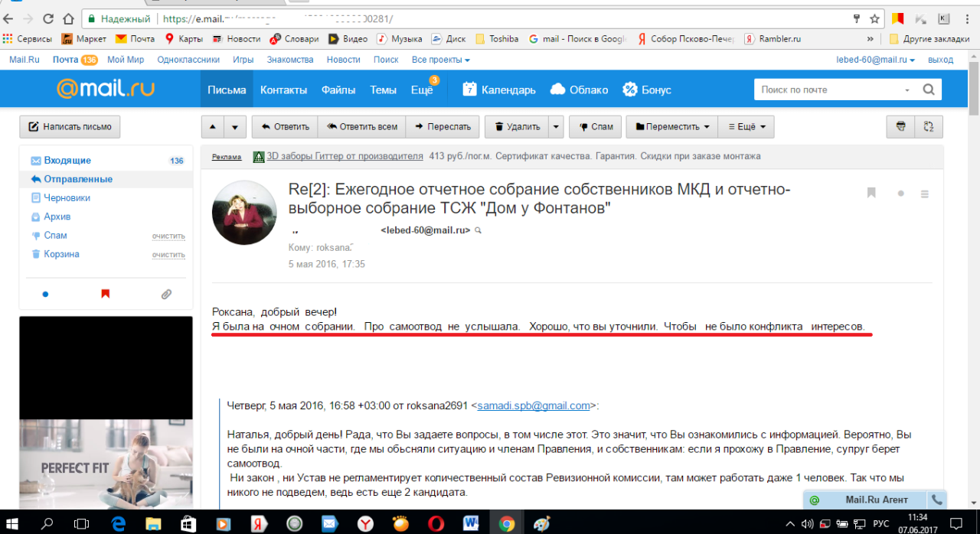Click the samadi.spb@gmail.com link

[x=534, y=405]
